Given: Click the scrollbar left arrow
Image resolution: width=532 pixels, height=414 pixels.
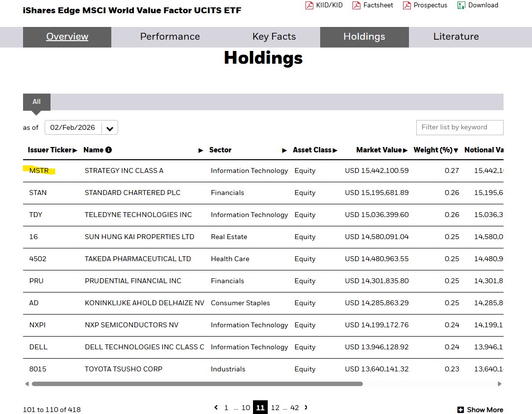Looking at the screenshot, I should coord(27,384).
